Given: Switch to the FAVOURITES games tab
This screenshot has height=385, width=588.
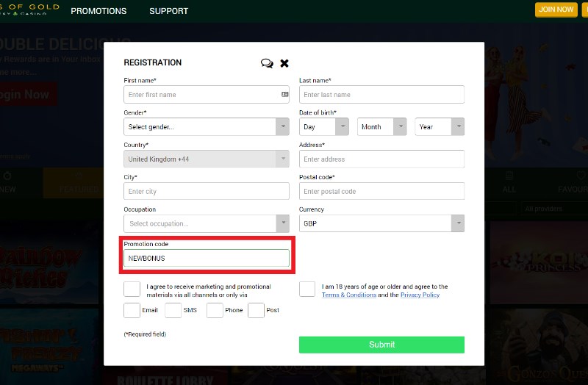Looking at the screenshot, I should [x=573, y=183].
